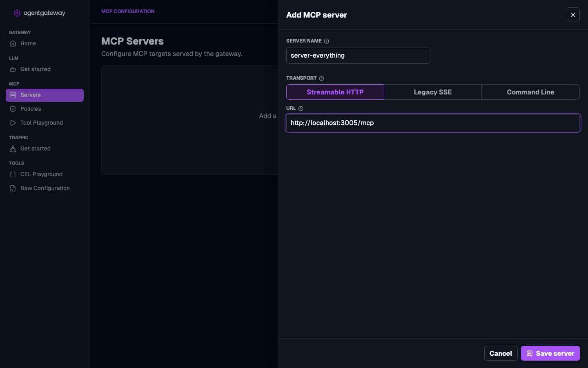The image size is (588, 368).
Task: Open MCP Policies page
Action: pos(45,109)
